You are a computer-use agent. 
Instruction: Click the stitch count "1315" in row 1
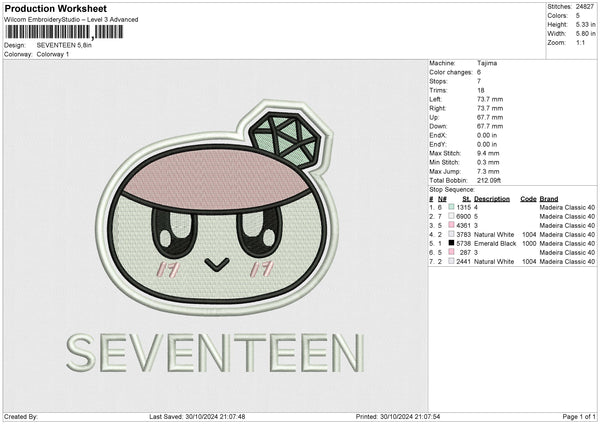tap(463, 207)
